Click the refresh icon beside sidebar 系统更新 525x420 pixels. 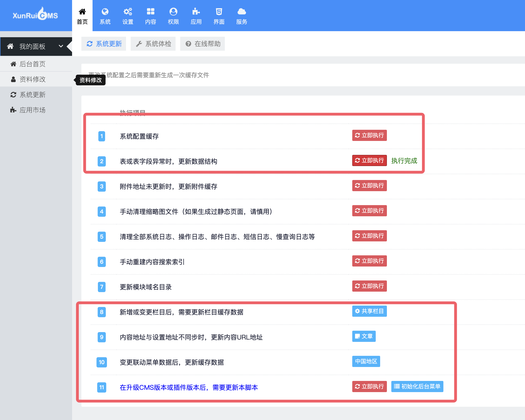[13, 94]
